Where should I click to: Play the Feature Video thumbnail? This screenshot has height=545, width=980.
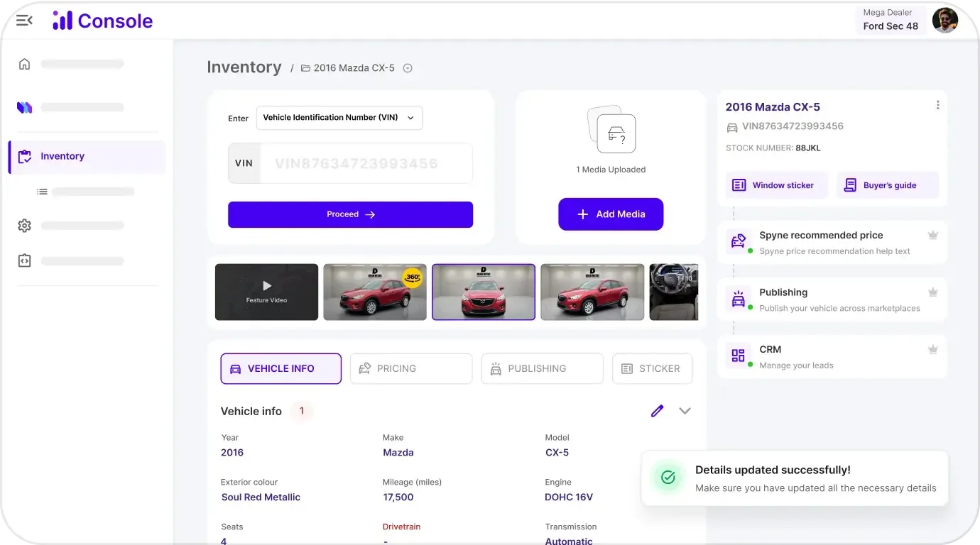(x=266, y=292)
